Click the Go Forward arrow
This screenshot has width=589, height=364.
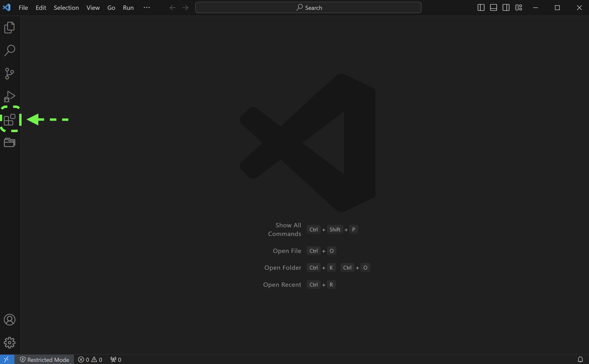click(x=185, y=8)
